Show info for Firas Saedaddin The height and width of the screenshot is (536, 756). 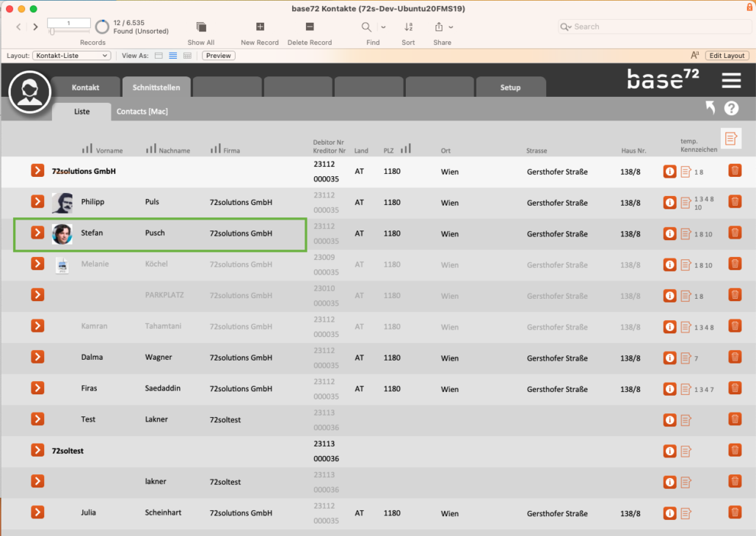(669, 389)
